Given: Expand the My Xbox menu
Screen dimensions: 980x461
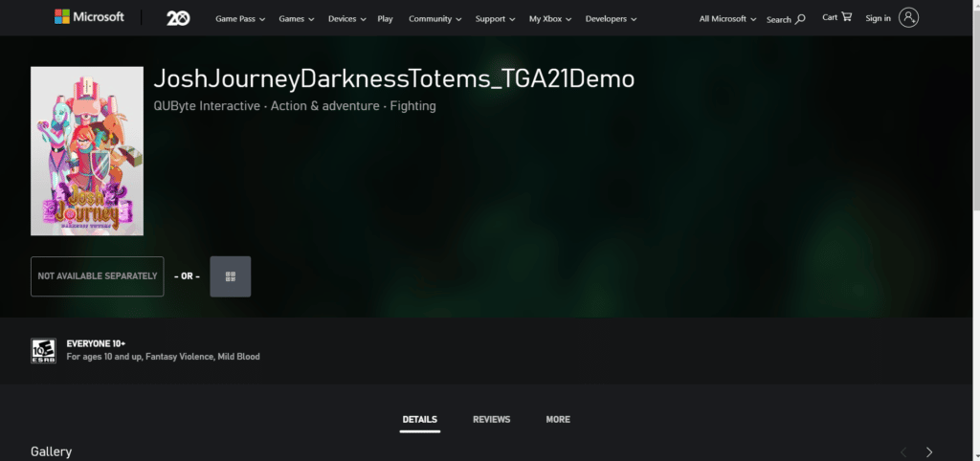Looking at the screenshot, I should pos(550,19).
